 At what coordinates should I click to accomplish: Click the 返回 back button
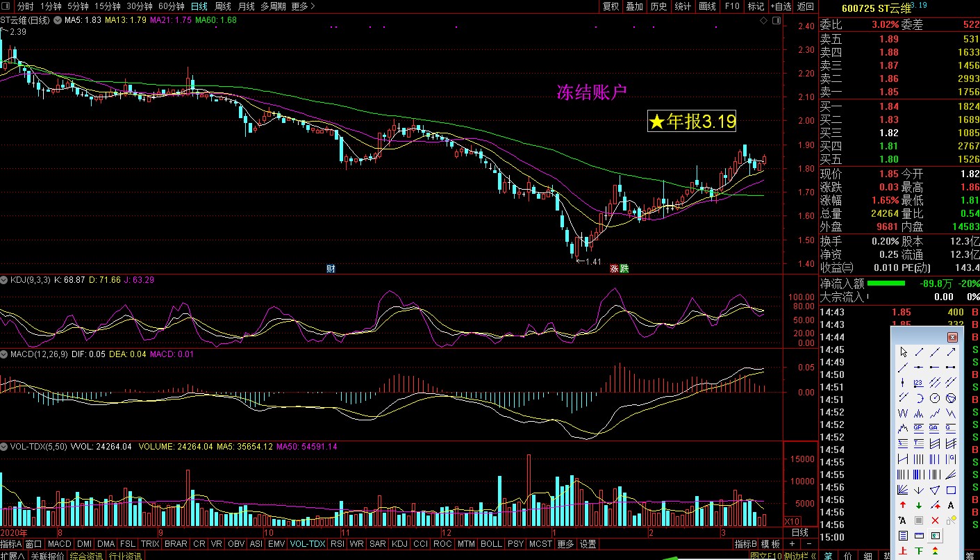tap(805, 6)
